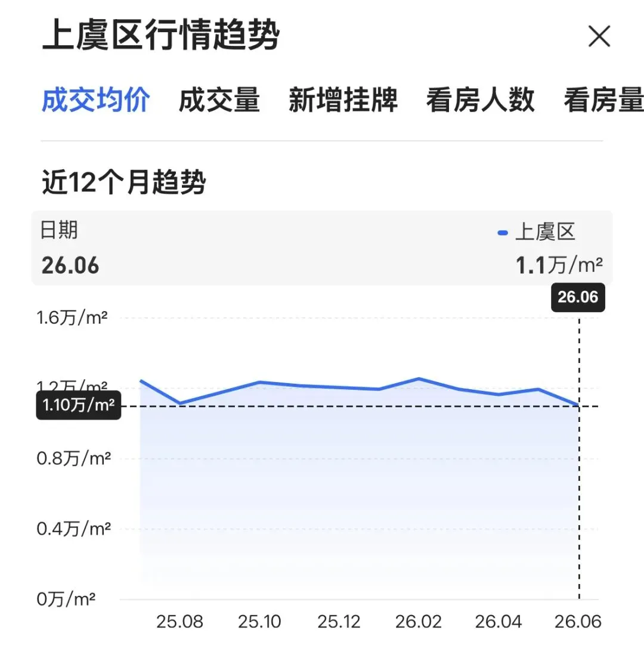
Task: Click the 26.06 tooltip badge above chart
Action: coord(578,297)
